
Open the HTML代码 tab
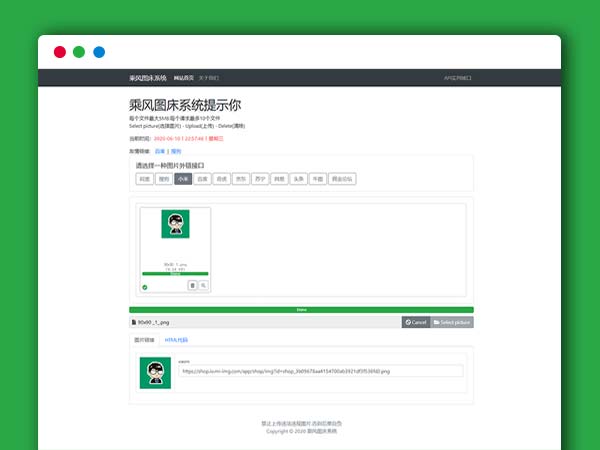176,340
